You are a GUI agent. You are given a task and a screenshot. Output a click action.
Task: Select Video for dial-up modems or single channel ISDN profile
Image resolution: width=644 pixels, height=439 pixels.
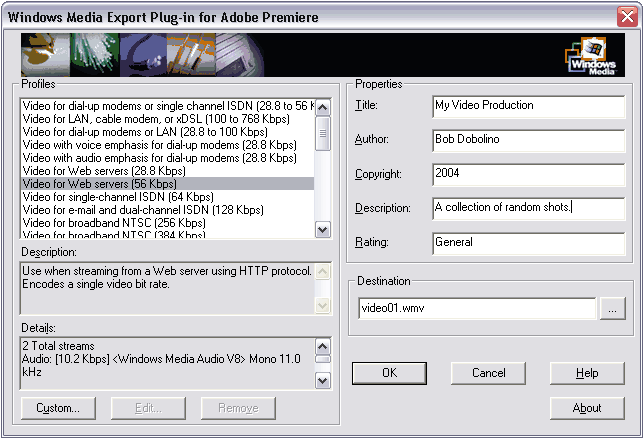point(167,106)
